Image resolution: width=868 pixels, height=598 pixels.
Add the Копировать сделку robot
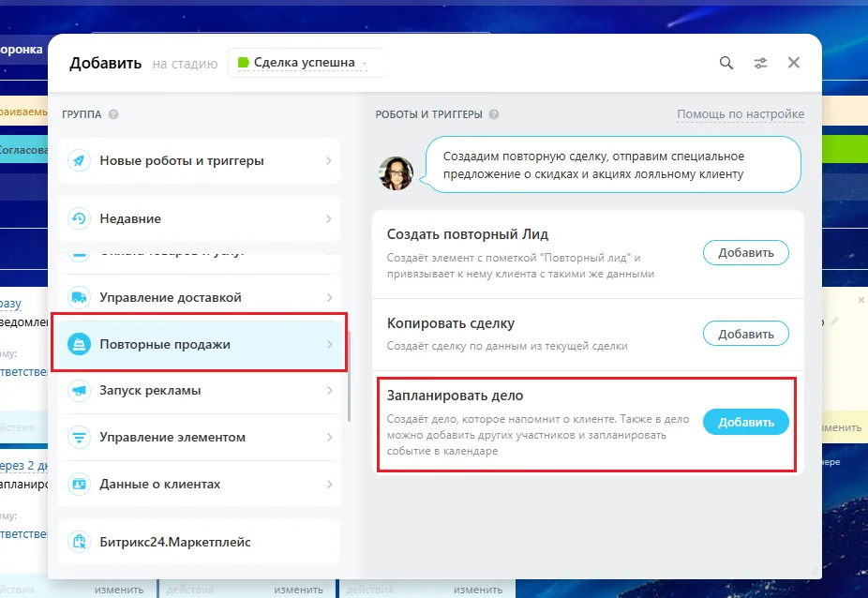pyautogui.click(x=745, y=334)
